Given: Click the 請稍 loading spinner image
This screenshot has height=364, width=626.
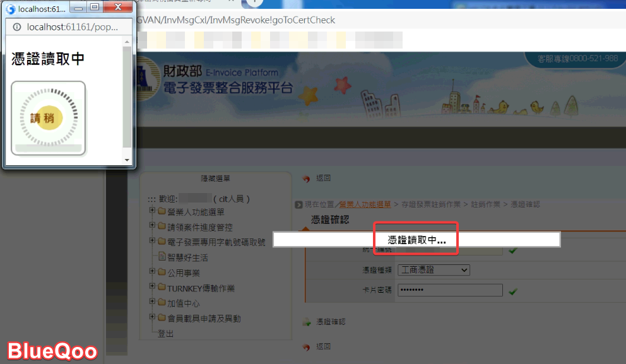Looking at the screenshot, I should click(48, 118).
